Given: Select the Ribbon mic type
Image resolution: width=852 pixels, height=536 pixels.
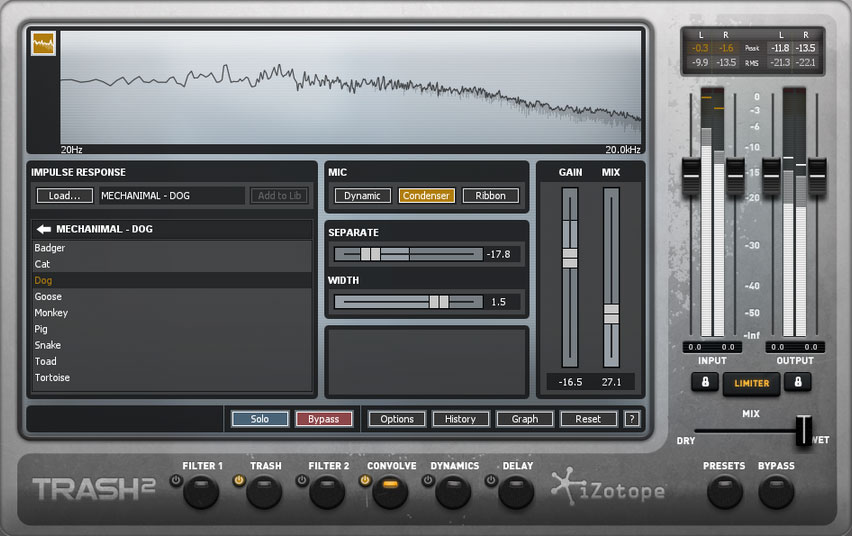Looking at the screenshot, I should point(490,196).
